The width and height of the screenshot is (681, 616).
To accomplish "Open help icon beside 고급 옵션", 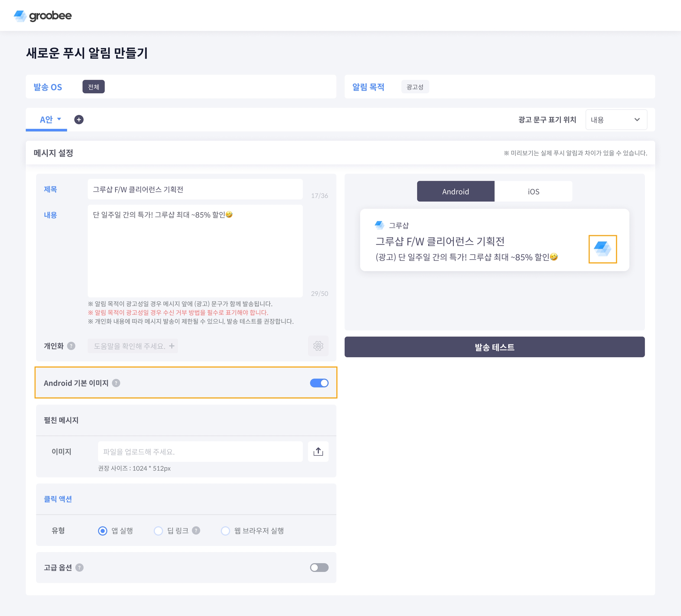I will tap(80, 568).
